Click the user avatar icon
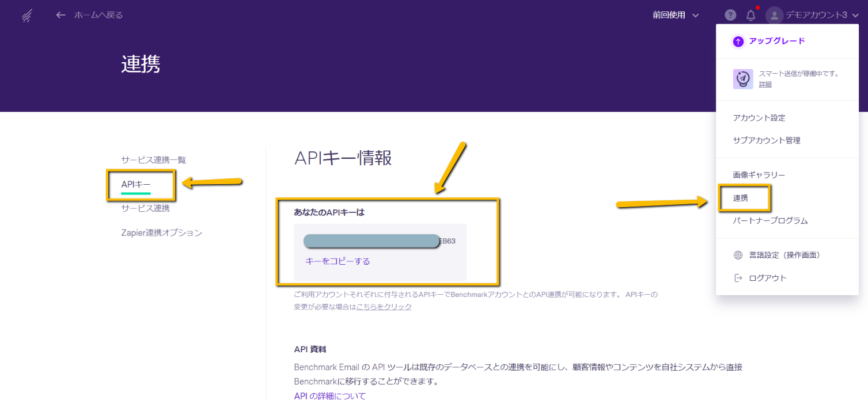 click(x=774, y=16)
